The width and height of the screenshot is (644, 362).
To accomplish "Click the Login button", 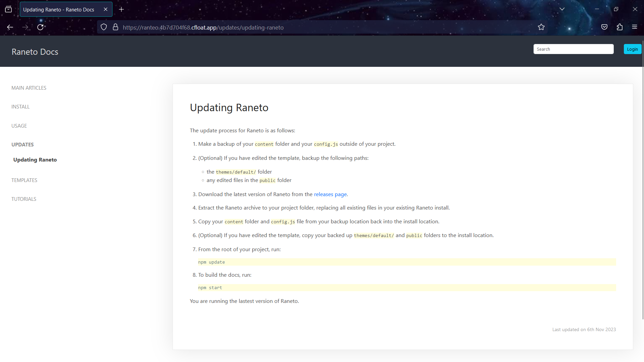I will (632, 49).
